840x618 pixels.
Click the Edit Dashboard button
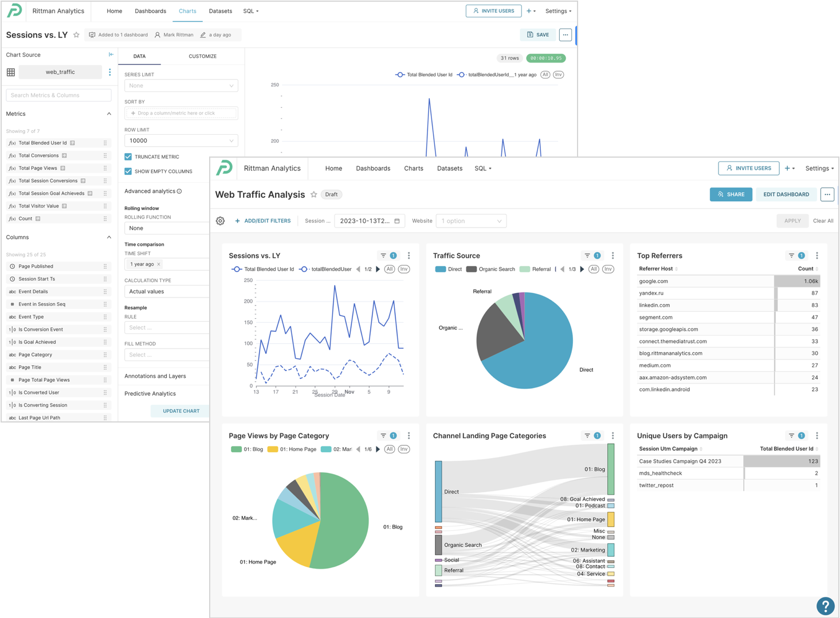786,194
